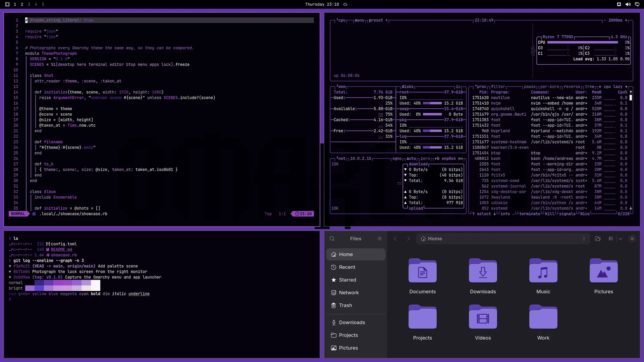Open the Music folder icon
Screen dimensions: 644x362
pyautogui.click(x=543, y=271)
